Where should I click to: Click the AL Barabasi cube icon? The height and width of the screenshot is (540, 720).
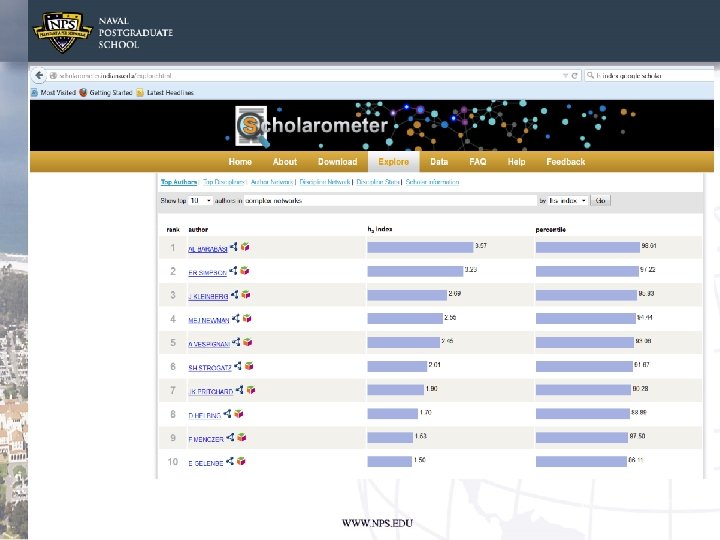pyautogui.click(x=245, y=247)
